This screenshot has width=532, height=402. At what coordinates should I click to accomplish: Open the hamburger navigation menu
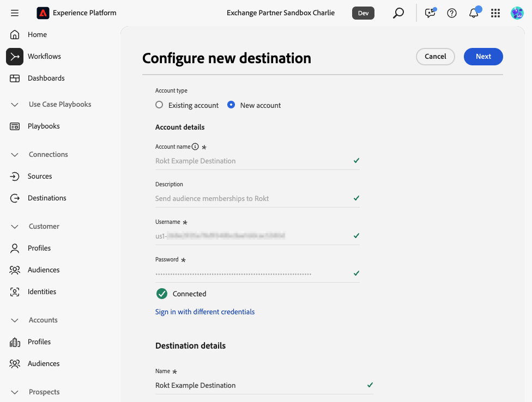pyautogui.click(x=15, y=13)
